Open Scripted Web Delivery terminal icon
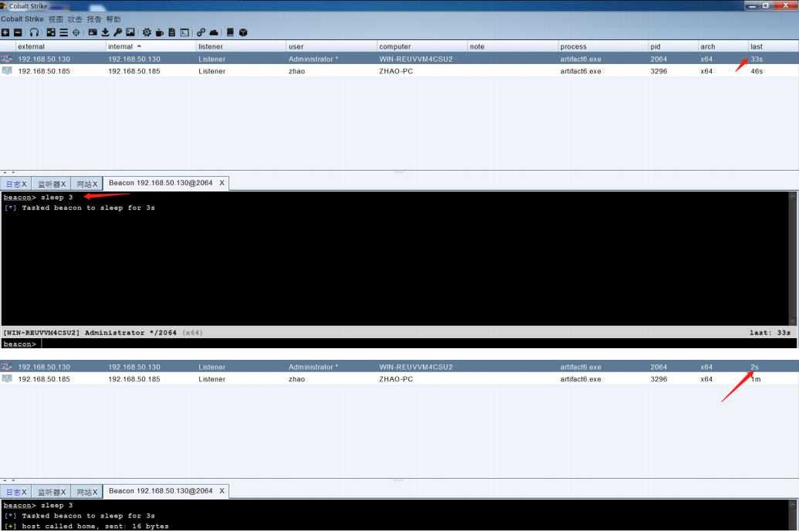The image size is (799, 532). (x=185, y=32)
